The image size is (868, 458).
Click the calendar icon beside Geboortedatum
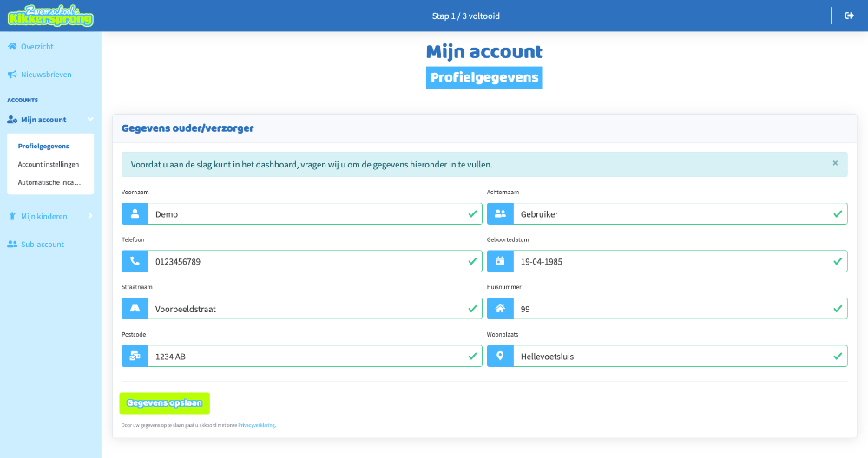coord(500,261)
